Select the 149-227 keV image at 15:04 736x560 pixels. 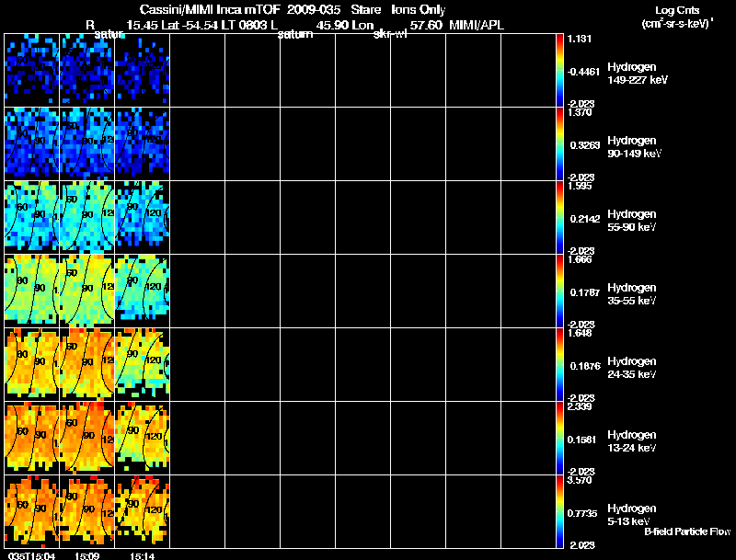coord(32,70)
